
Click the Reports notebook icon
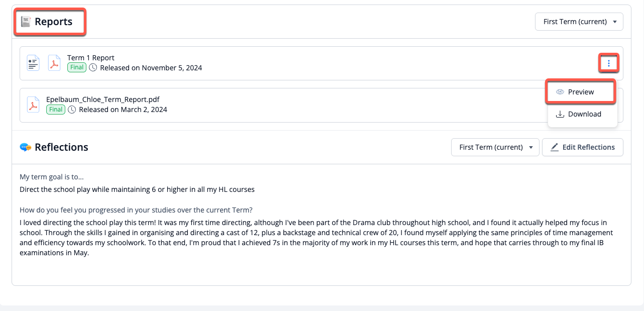(x=25, y=22)
